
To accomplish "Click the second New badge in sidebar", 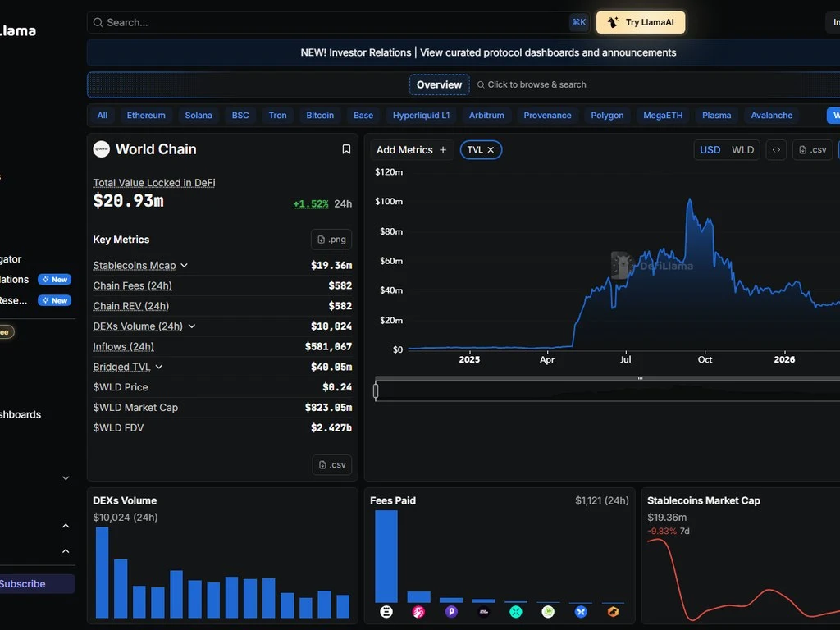I will (55, 300).
